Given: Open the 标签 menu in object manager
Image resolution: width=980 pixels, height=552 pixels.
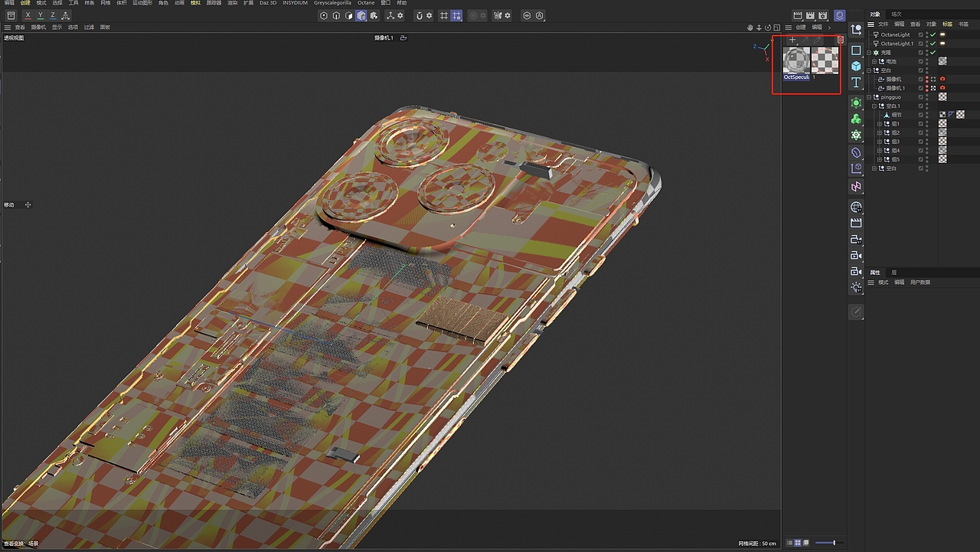Looking at the screenshot, I should click(948, 24).
